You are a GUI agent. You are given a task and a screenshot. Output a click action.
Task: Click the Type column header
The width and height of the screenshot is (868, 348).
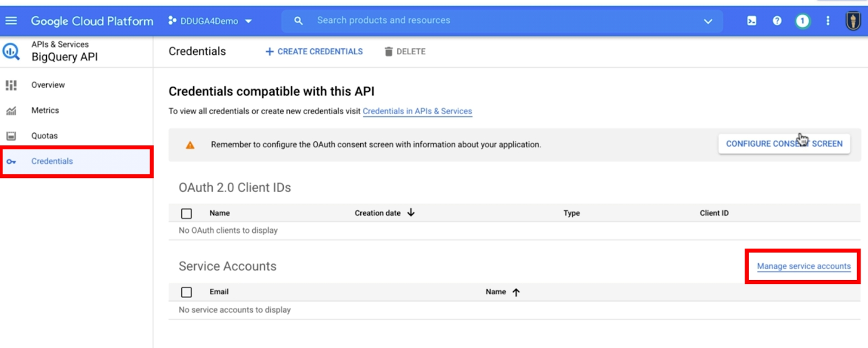(x=571, y=213)
